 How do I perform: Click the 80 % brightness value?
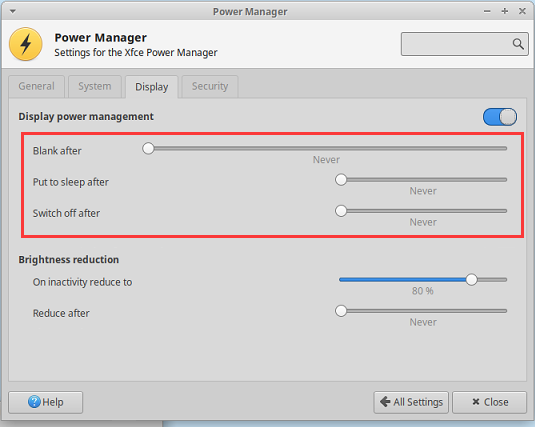pyautogui.click(x=423, y=291)
